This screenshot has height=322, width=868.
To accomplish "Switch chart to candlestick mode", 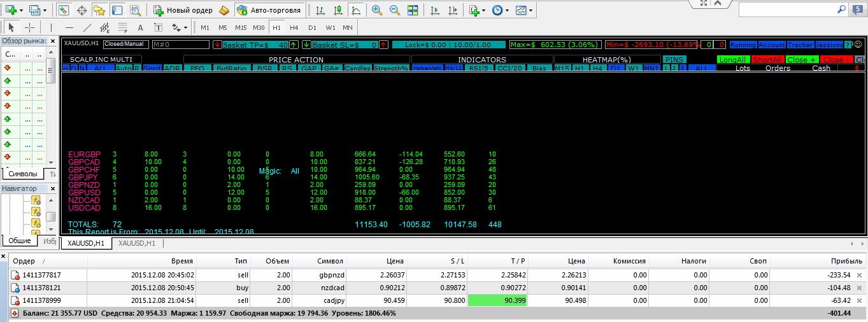I will 338,11.
